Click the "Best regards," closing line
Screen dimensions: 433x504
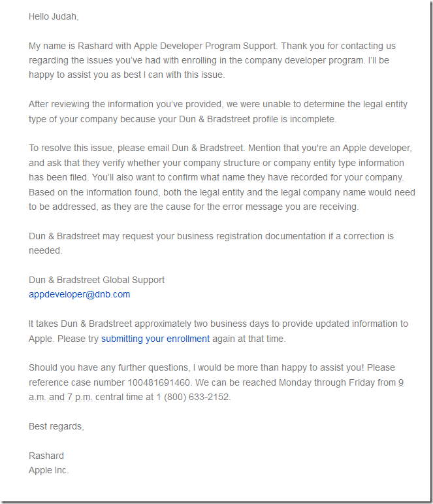(x=56, y=426)
